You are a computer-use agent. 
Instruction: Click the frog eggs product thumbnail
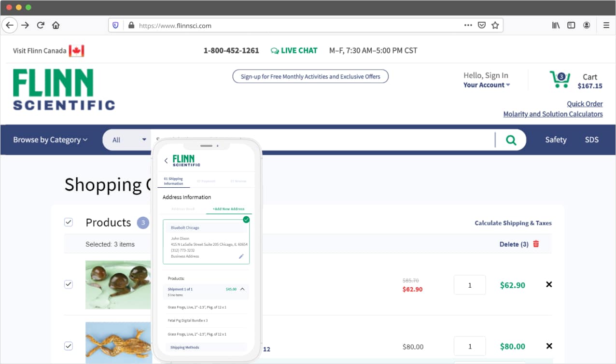(118, 285)
